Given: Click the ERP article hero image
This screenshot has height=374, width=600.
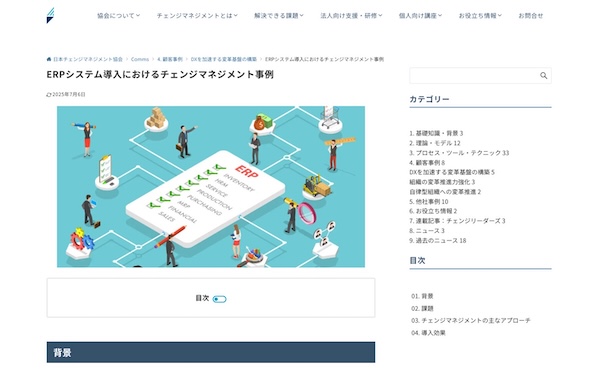Looking at the screenshot, I should point(211,186).
